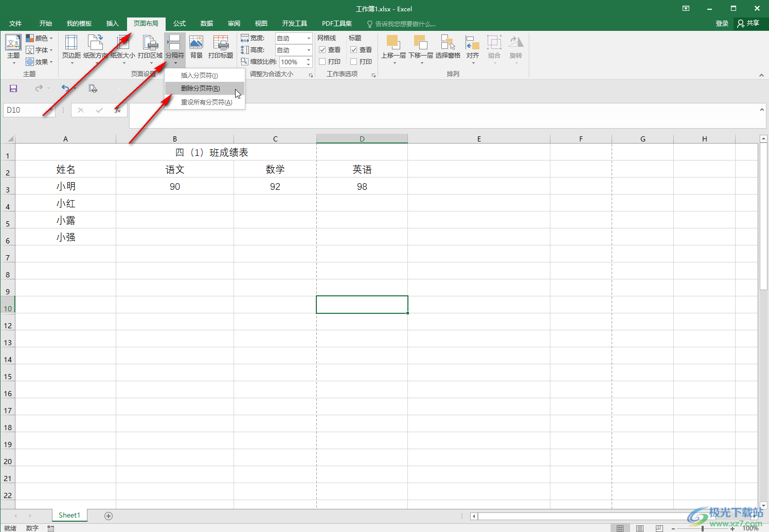
Task: Switch to the Home (开始) tab
Action: click(46, 23)
